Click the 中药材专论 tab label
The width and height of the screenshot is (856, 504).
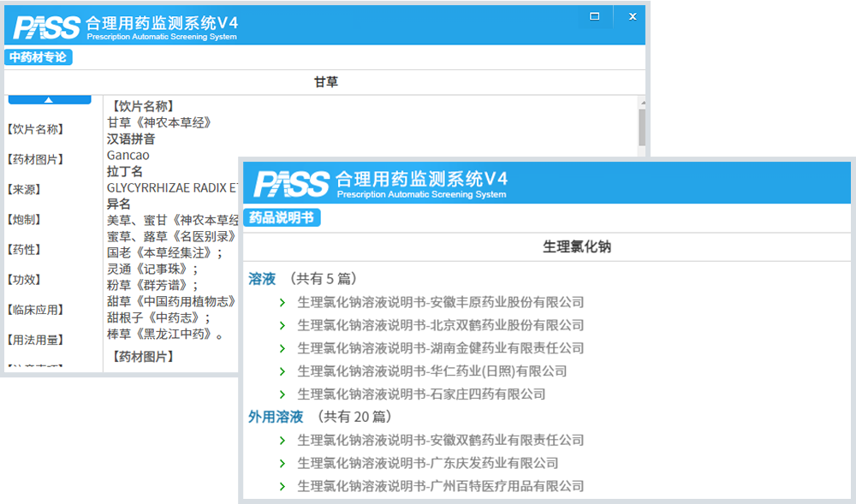(x=38, y=57)
